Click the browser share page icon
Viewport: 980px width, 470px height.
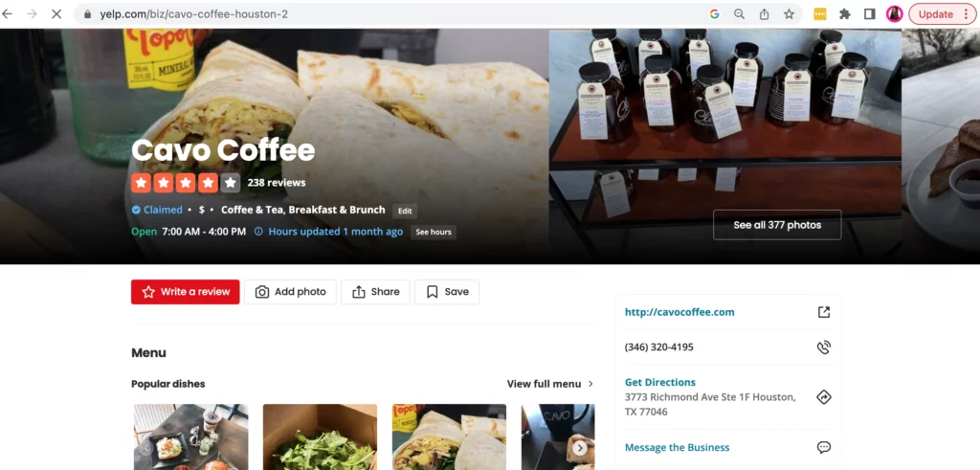point(764,13)
